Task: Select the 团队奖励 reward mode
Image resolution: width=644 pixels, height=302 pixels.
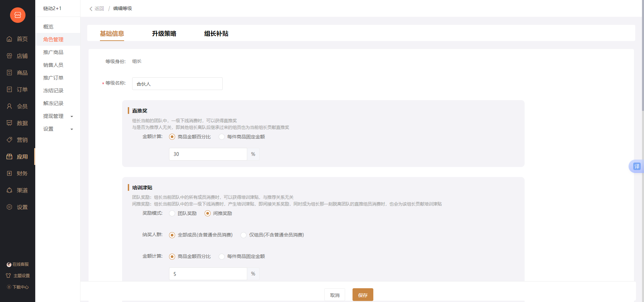Action: point(172,213)
